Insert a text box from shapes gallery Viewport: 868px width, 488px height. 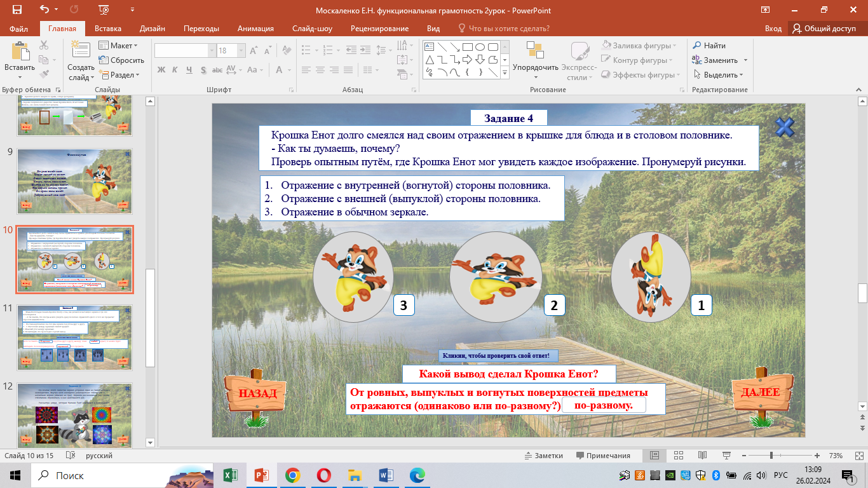tap(430, 46)
